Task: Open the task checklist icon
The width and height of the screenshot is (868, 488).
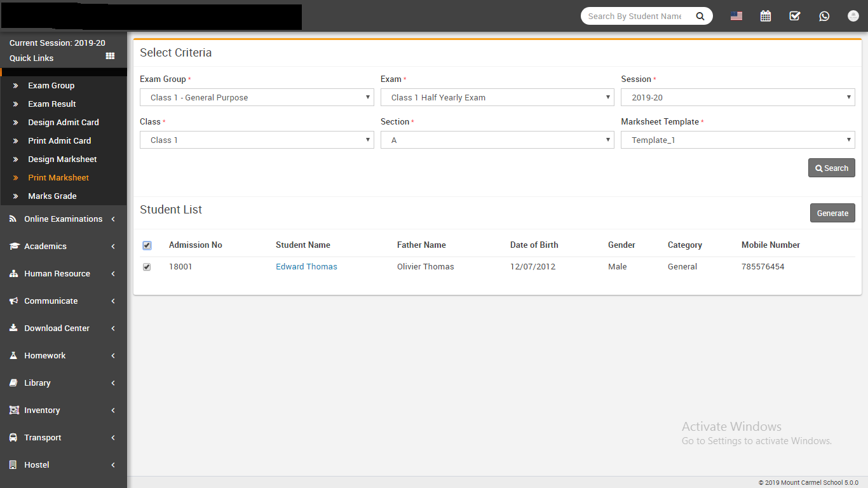Action: tap(795, 16)
